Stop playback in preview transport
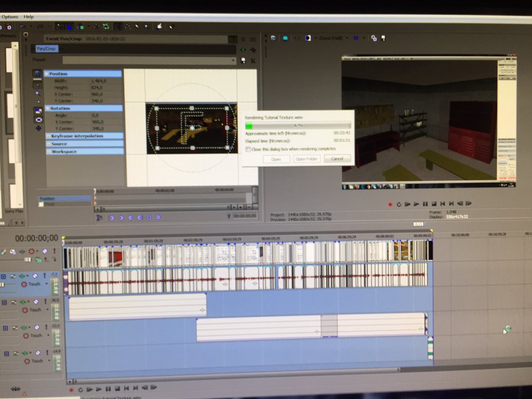This screenshot has height=399, width=532. (x=434, y=204)
